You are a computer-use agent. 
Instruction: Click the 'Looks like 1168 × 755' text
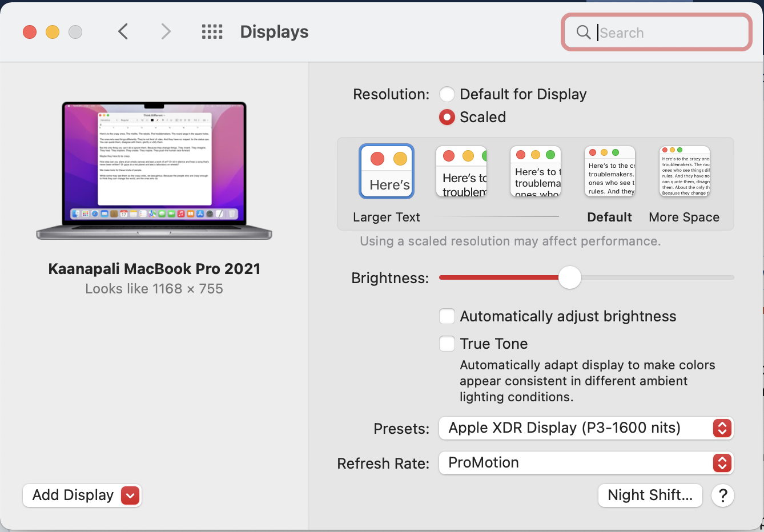[x=154, y=289]
